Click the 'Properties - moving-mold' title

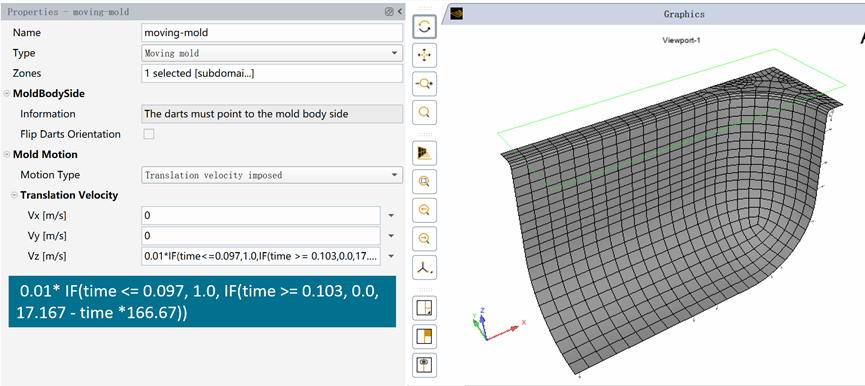(x=68, y=12)
